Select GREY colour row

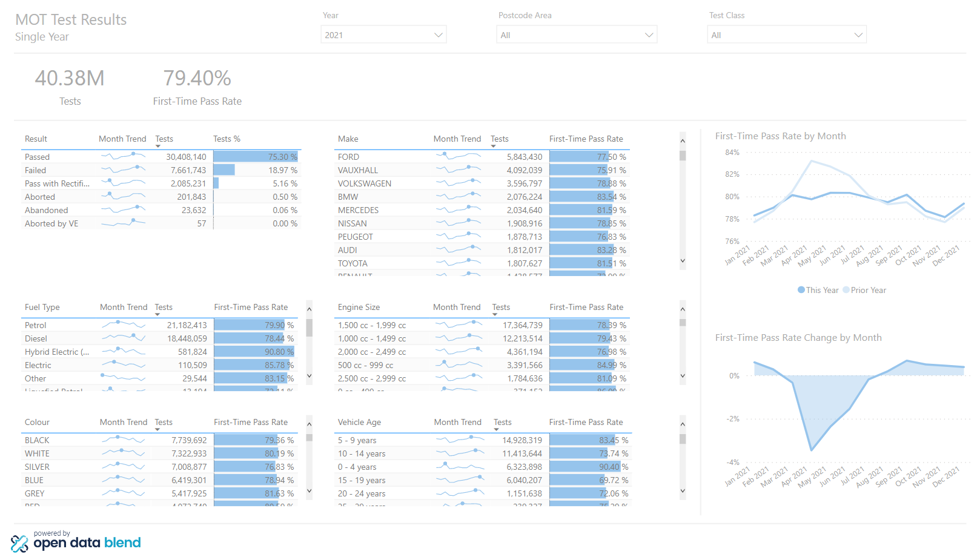pyautogui.click(x=159, y=493)
